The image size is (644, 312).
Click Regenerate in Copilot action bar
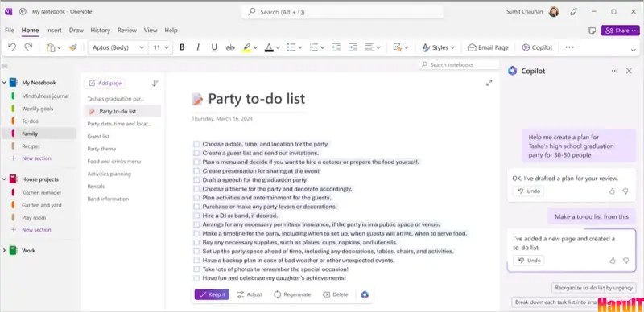(292, 295)
